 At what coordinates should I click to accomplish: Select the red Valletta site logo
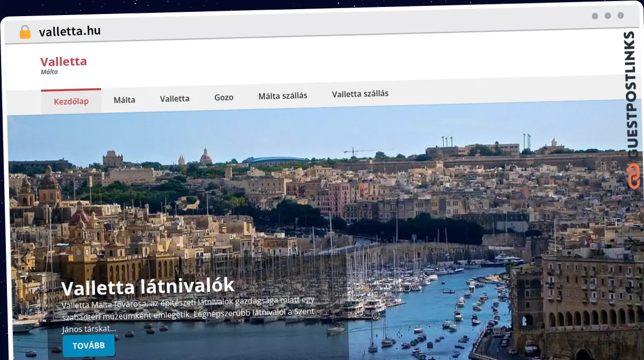click(x=64, y=61)
